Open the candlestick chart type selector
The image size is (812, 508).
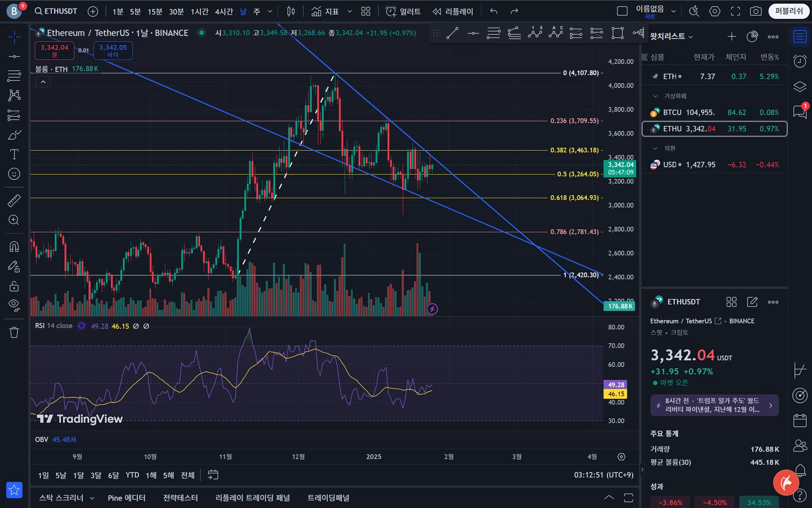pyautogui.click(x=291, y=11)
